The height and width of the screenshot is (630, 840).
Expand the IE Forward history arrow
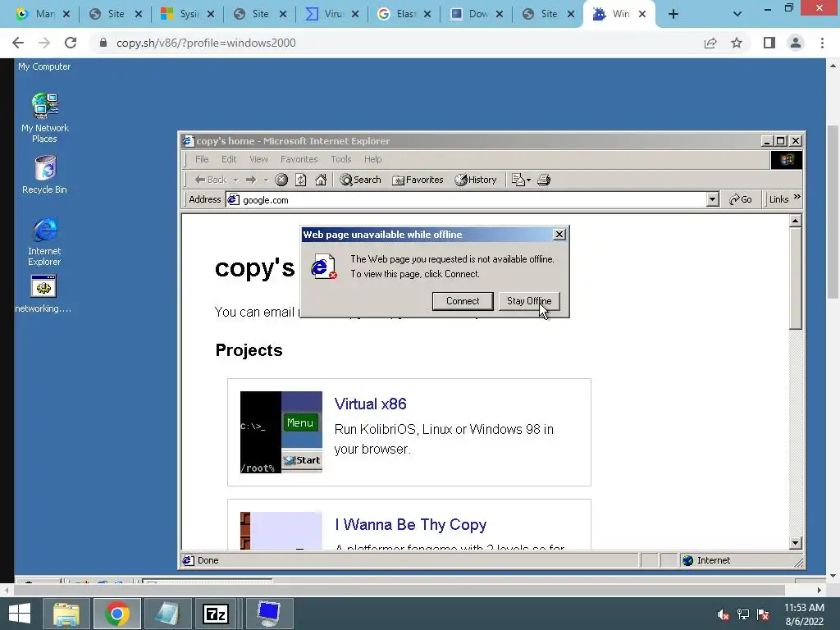266,180
